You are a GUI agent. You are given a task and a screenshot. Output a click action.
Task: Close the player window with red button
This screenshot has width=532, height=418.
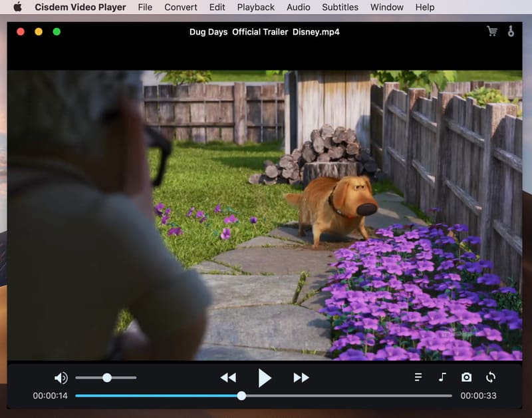pyautogui.click(x=21, y=31)
